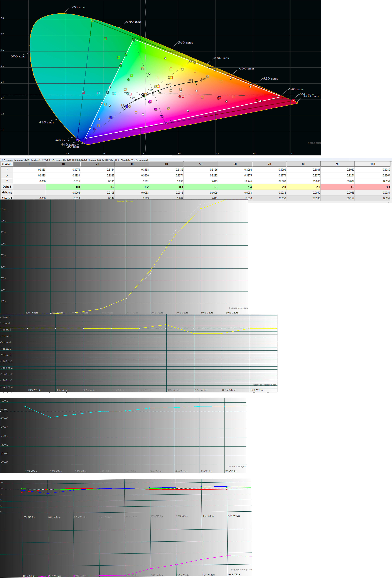Click Y target value 1.909
The width and height of the screenshot is (392, 588).
pyautogui.click(x=166, y=198)
